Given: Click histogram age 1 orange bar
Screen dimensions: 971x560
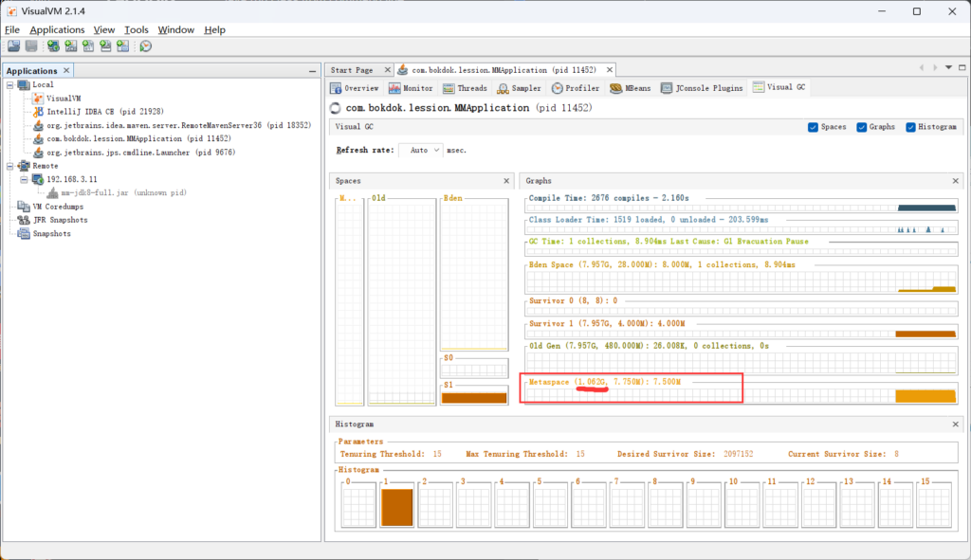Looking at the screenshot, I should [x=396, y=507].
